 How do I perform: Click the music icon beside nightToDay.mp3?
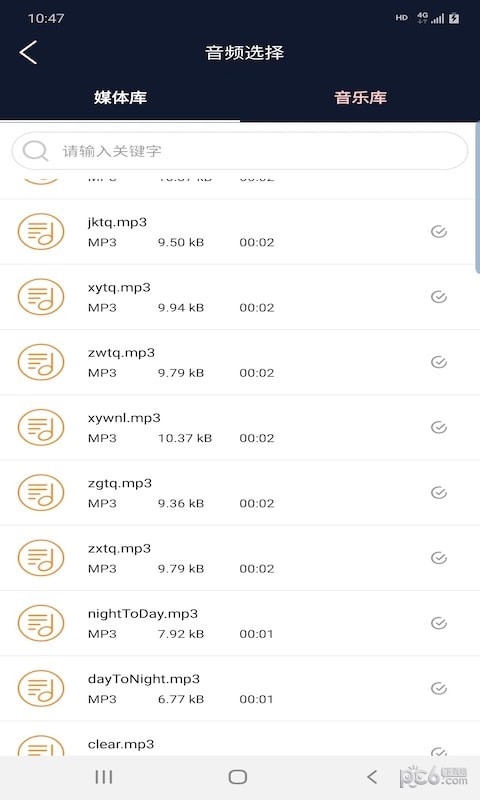pos(41,623)
